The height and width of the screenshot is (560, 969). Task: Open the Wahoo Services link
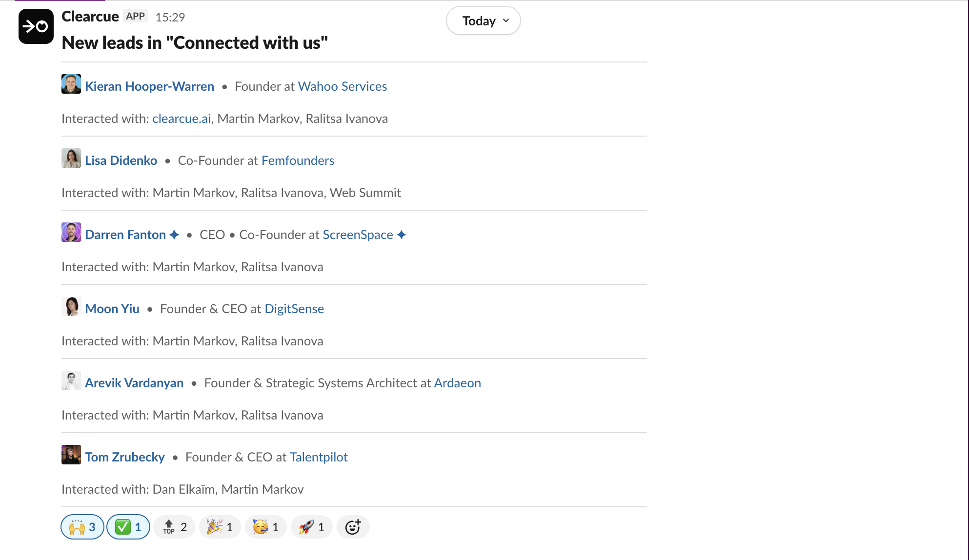342,86
